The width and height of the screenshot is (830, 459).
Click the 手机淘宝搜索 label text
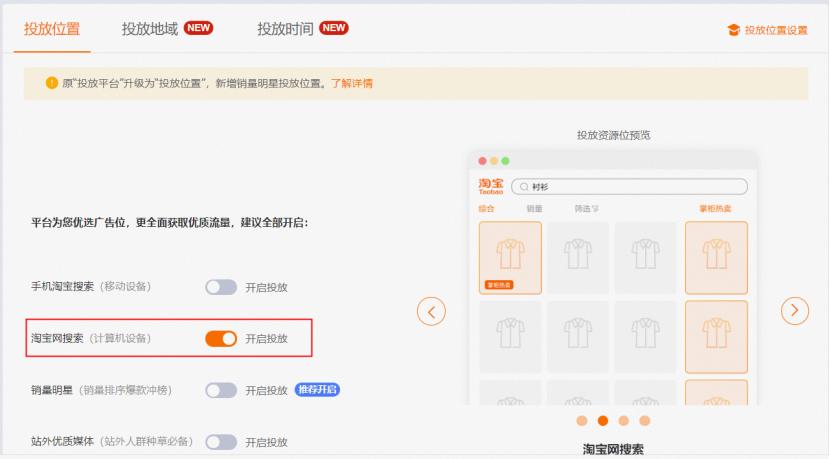pos(62,286)
